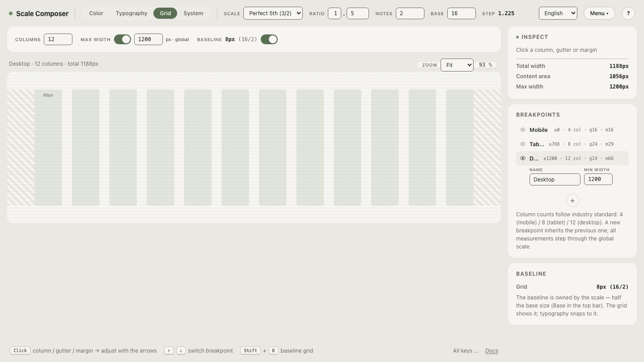
Task: Click the 93 % zoom readout
Action: [x=485, y=65]
